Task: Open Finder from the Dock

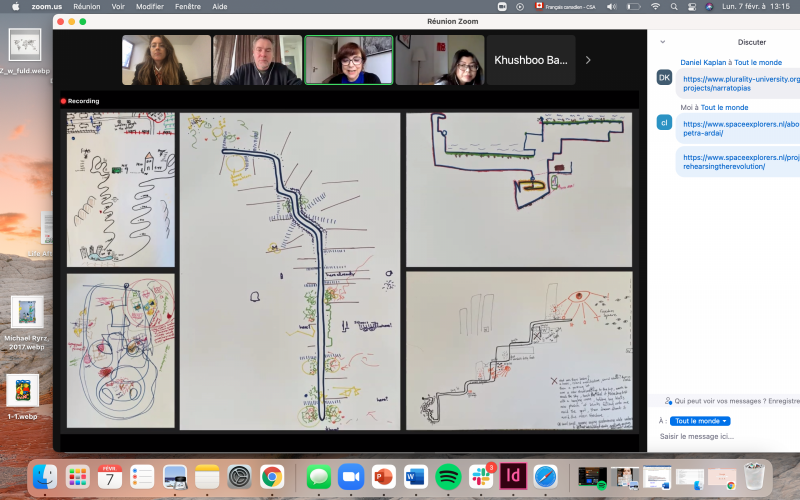Action: [x=45, y=477]
